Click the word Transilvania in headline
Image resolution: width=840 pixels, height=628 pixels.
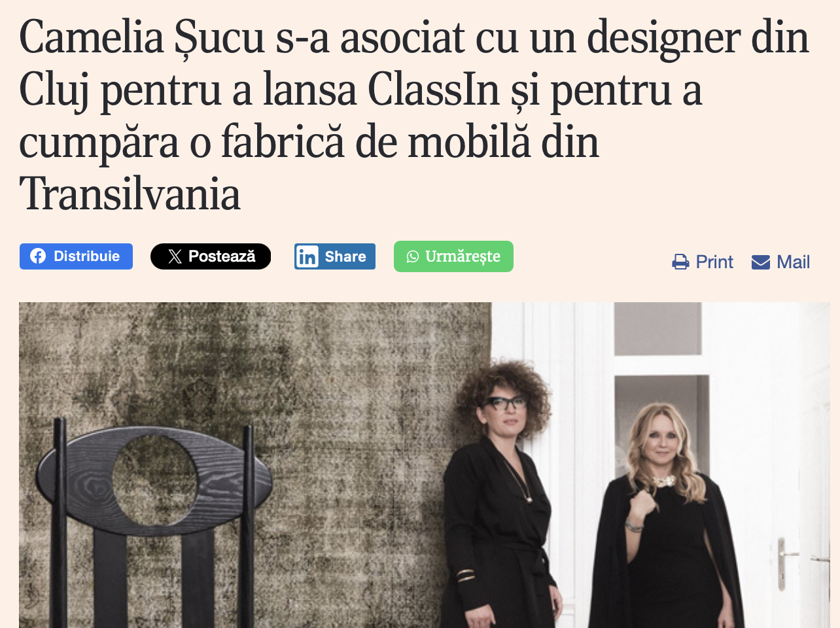[x=130, y=194]
